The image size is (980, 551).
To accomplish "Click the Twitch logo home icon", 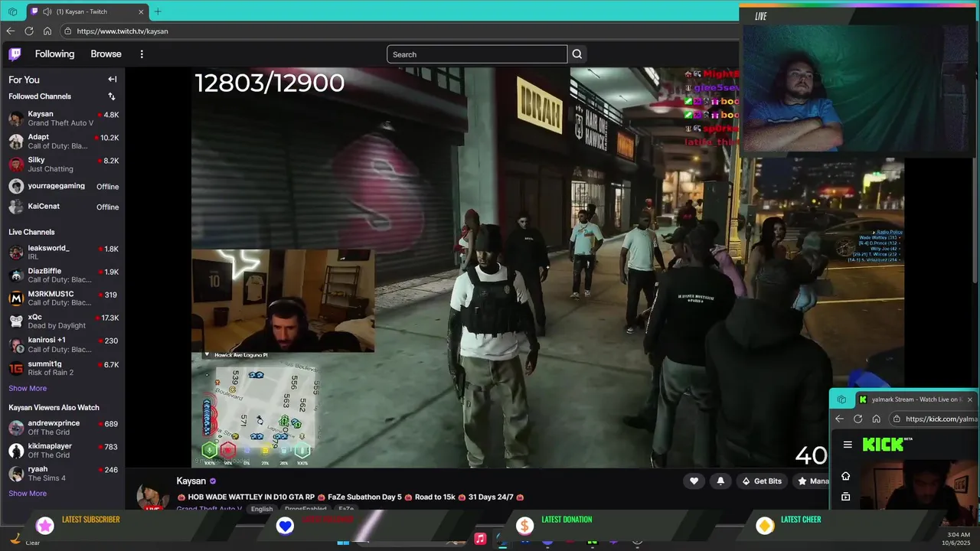I will (15, 54).
